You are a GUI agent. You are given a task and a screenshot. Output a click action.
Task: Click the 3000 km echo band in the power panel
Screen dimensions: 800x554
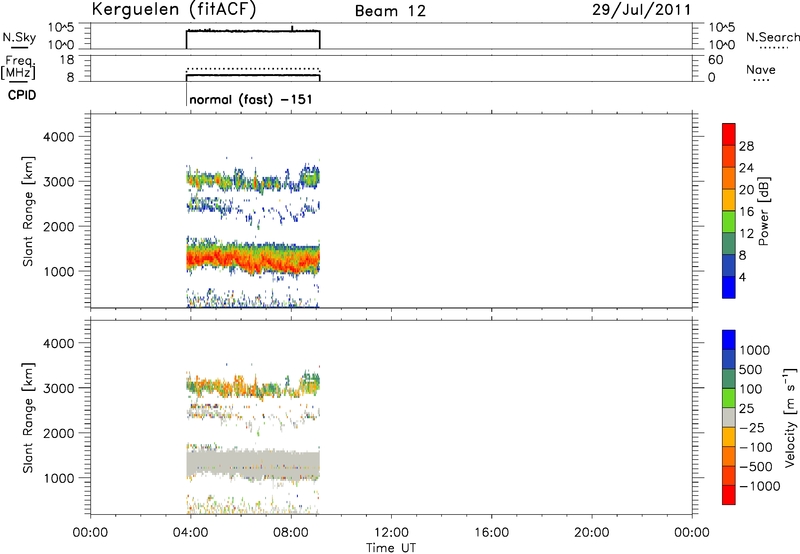[253, 180]
